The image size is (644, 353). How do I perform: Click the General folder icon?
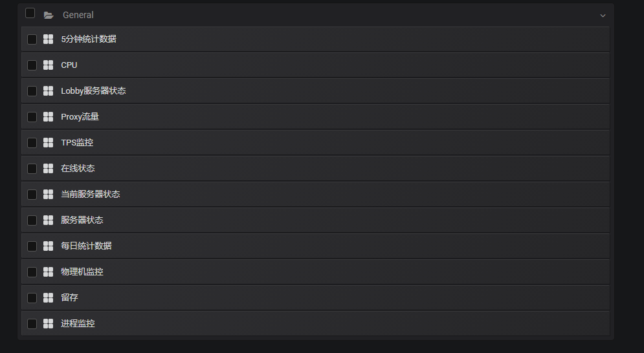pos(49,15)
